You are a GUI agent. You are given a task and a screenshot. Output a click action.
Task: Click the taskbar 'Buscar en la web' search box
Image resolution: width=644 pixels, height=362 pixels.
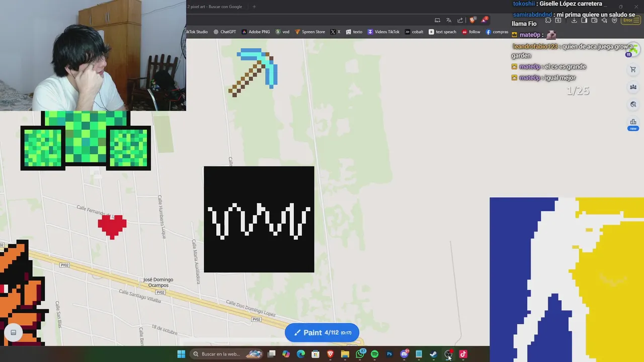tap(226, 354)
